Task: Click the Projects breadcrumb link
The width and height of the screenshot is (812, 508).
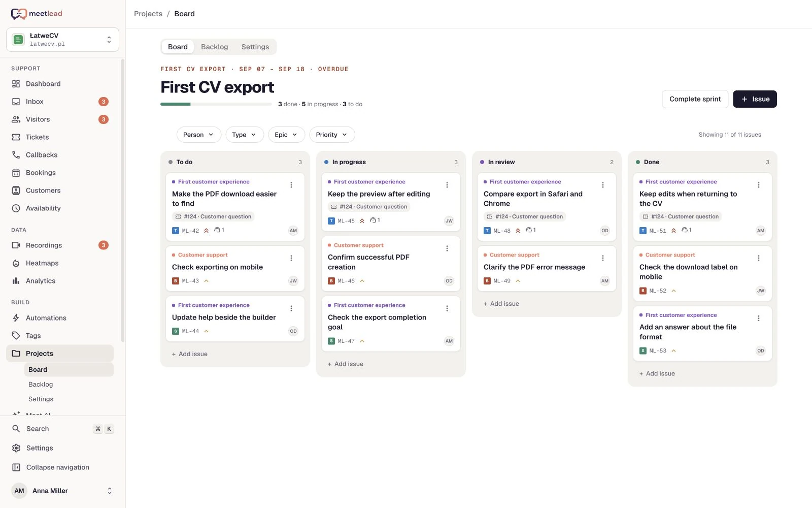Action: [x=148, y=14]
